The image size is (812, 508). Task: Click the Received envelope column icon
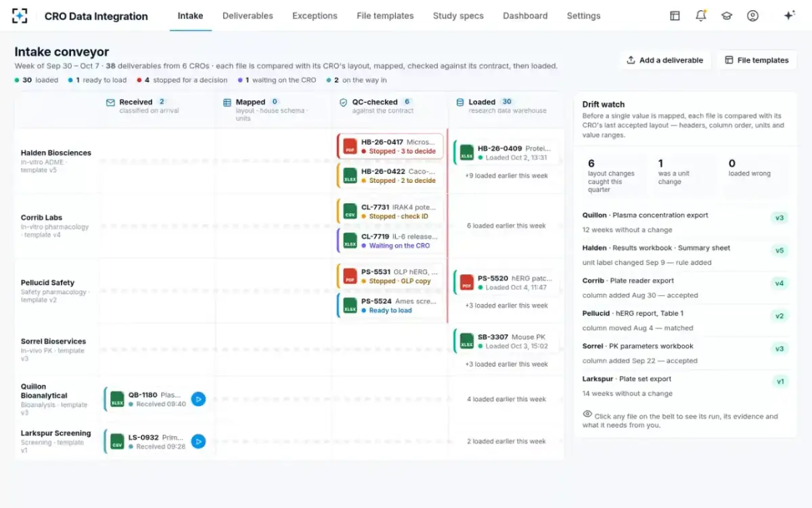[110, 102]
